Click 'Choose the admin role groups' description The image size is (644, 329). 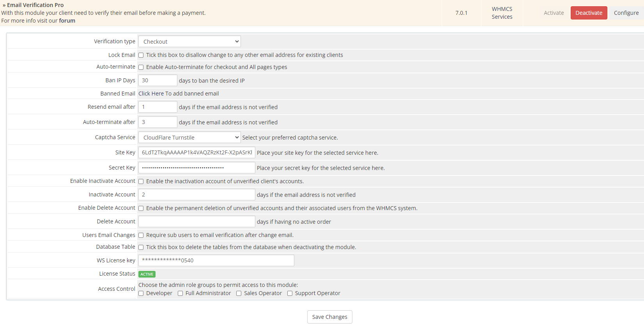coord(218,285)
